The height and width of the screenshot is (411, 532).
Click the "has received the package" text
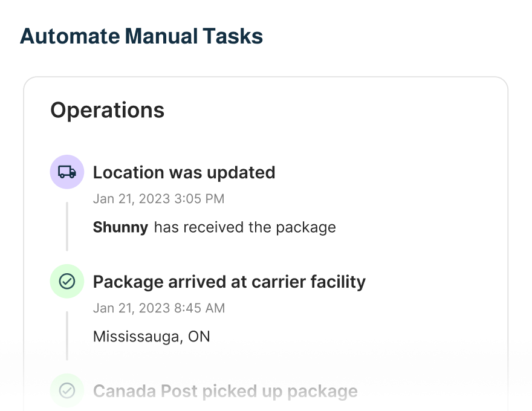245,227
